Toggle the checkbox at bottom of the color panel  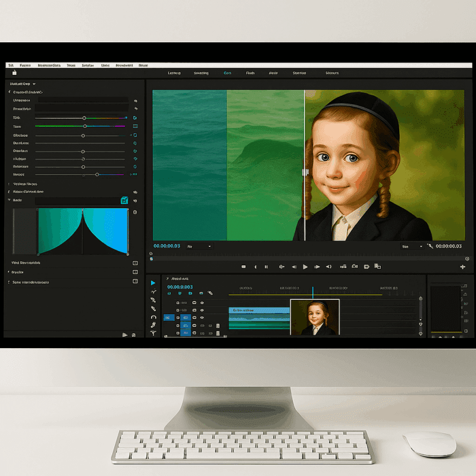(x=135, y=281)
